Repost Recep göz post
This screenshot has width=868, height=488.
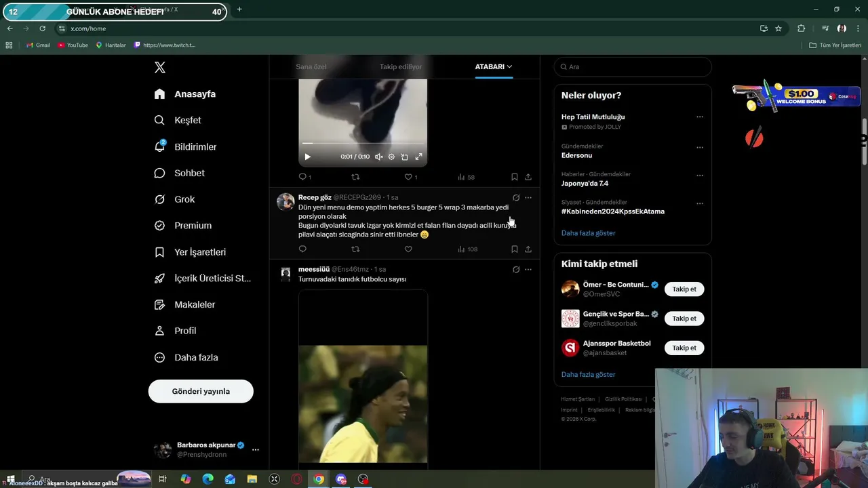[x=355, y=249]
